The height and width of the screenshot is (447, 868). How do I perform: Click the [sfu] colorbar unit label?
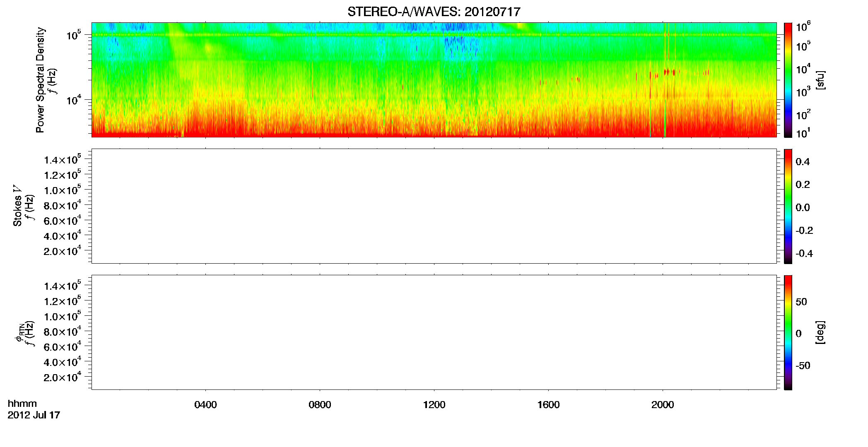pos(820,80)
